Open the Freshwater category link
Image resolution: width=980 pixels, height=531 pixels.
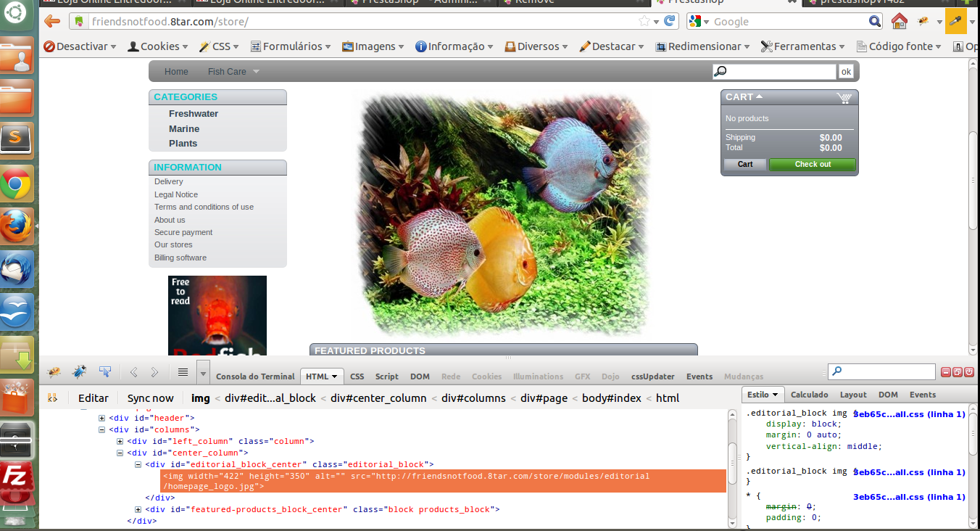193,114
